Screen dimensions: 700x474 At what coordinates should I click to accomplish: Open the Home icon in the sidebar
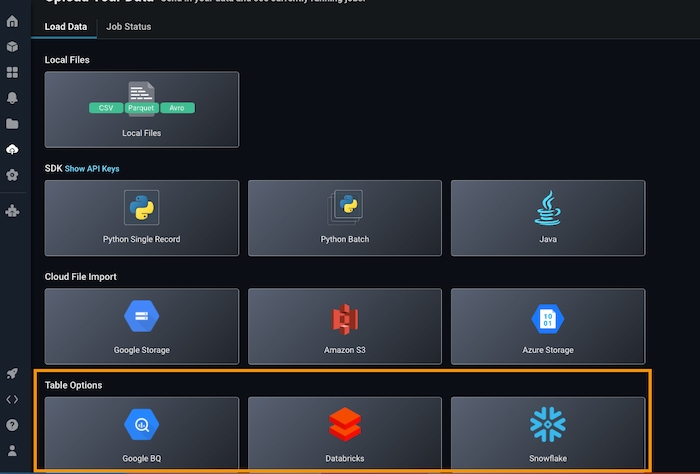[12, 21]
